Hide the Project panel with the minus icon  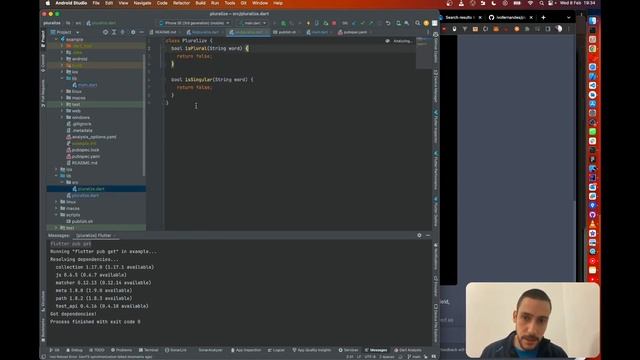pyautogui.click(x=141, y=32)
